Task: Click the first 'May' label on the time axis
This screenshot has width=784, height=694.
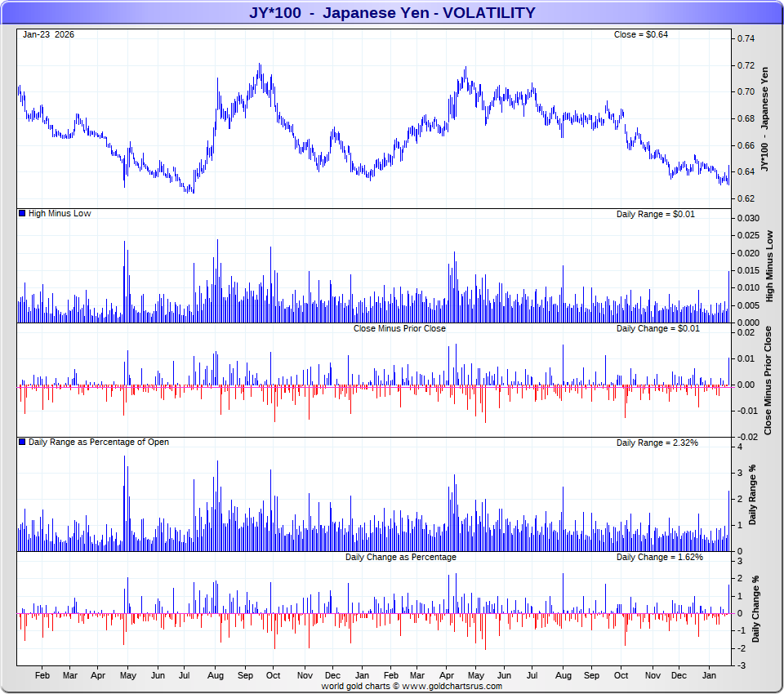Action: [x=128, y=675]
